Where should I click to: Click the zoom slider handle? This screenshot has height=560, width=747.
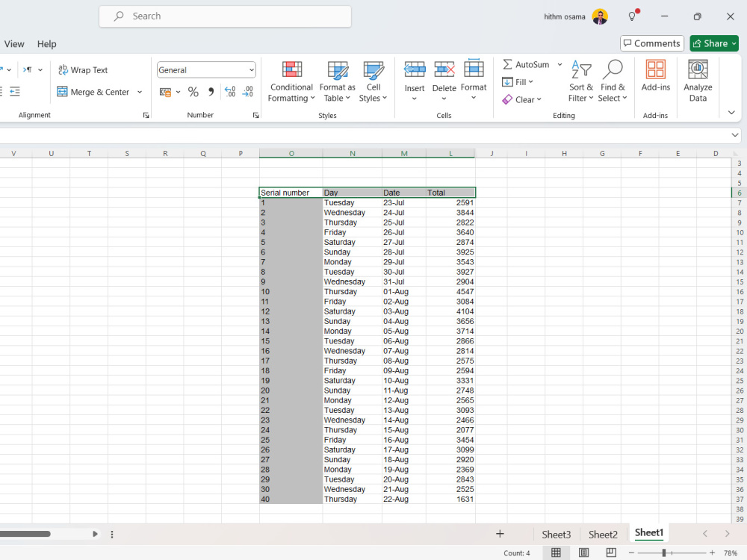(x=663, y=553)
